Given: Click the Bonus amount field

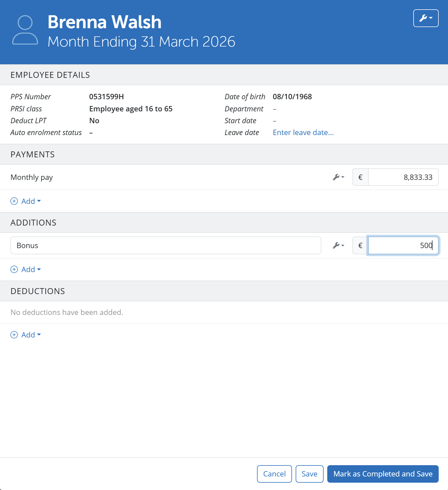Looking at the screenshot, I should (403, 246).
